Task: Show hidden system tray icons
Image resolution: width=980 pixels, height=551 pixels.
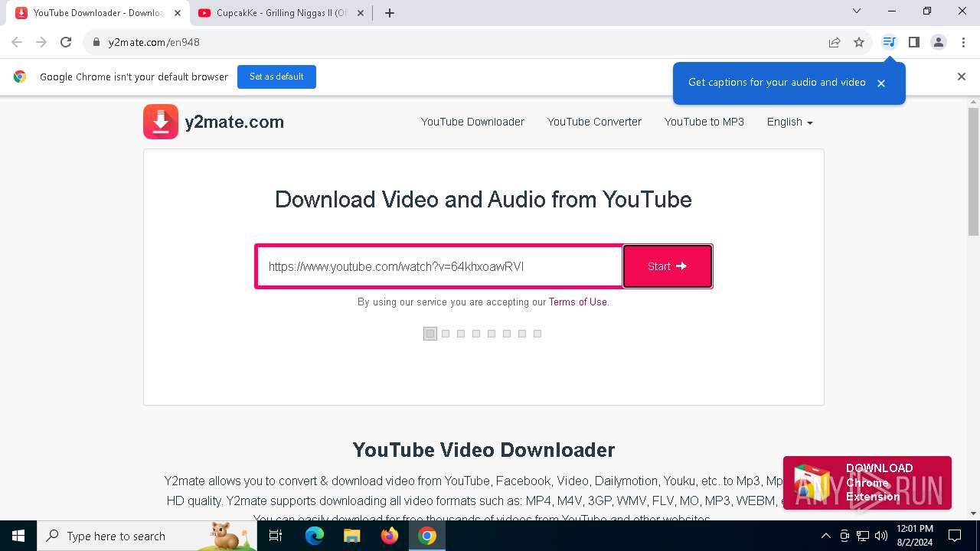Action: click(x=825, y=536)
